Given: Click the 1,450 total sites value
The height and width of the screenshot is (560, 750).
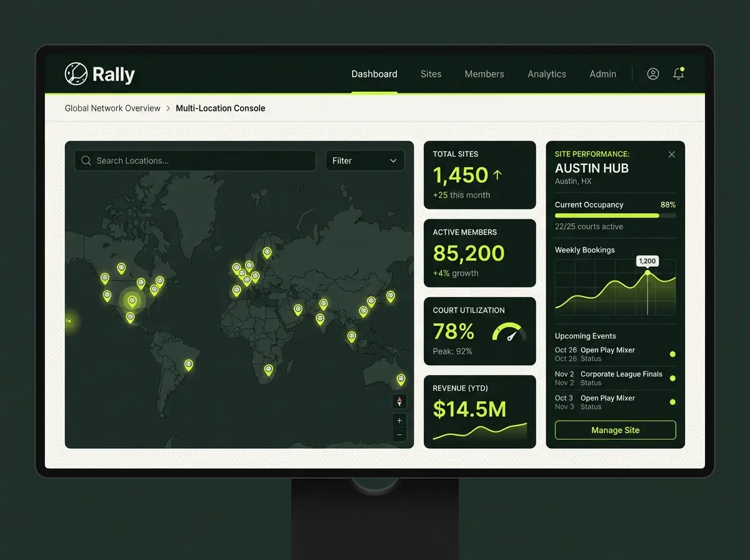Looking at the screenshot, I should pyautogui.click(x=461, y=175).
